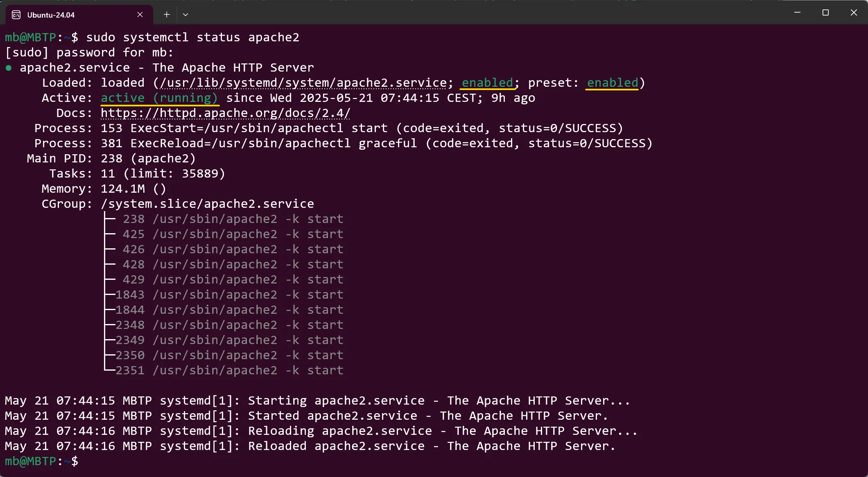Click the terminal icon on Ubuntu-24.04 tab
Image resolution: width=868 pixels, height=477 pixels.
click(16, 15)
